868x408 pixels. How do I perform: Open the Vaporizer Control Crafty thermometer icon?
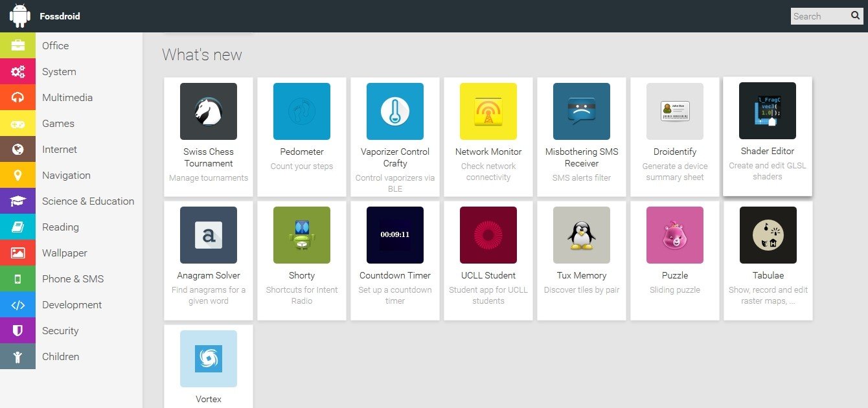tap(395, 111)
